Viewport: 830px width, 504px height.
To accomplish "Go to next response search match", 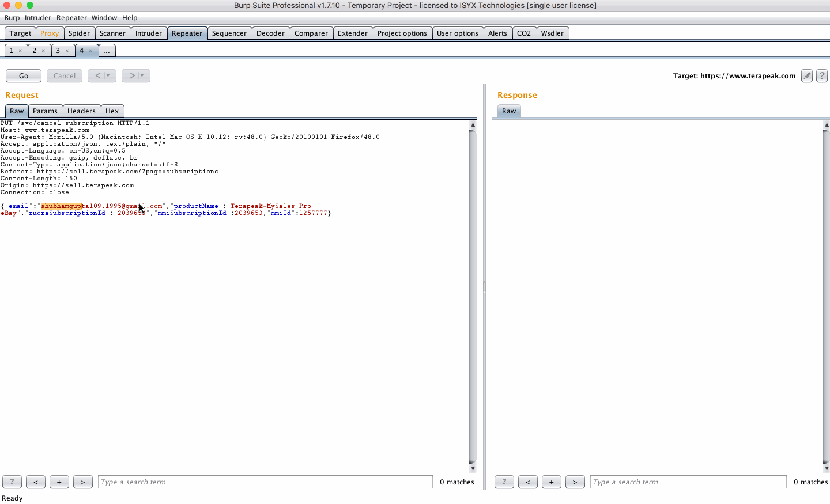I will pos(575,482).
